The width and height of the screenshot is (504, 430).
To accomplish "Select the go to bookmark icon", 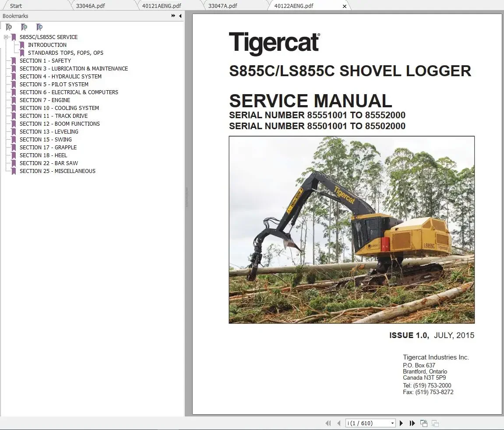I will point(39,27).
